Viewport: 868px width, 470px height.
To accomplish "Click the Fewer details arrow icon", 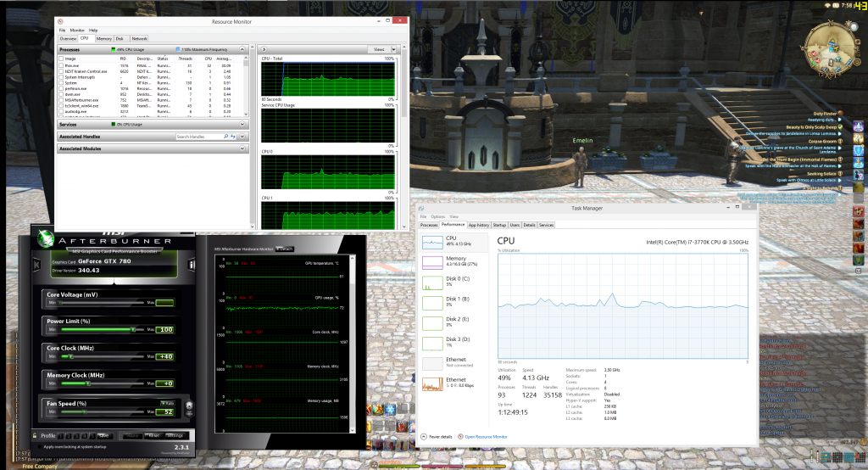I will tap(424, 437).
